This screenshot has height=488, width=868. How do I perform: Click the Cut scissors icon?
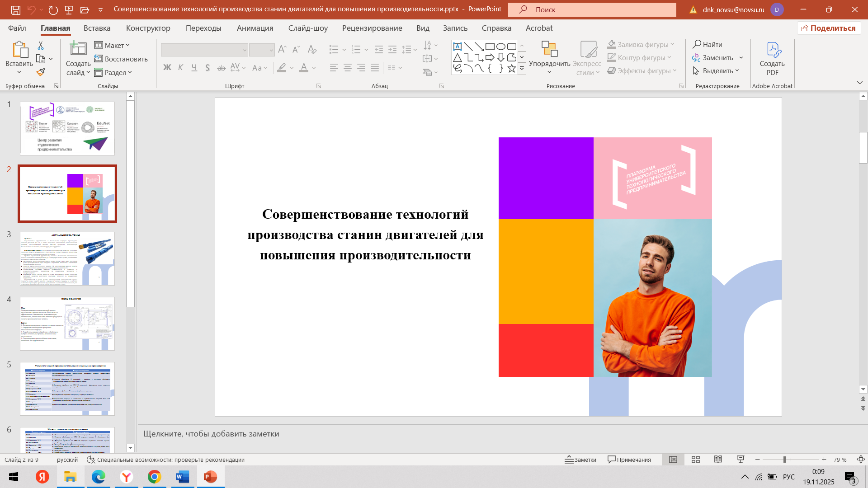click(41, 45)
